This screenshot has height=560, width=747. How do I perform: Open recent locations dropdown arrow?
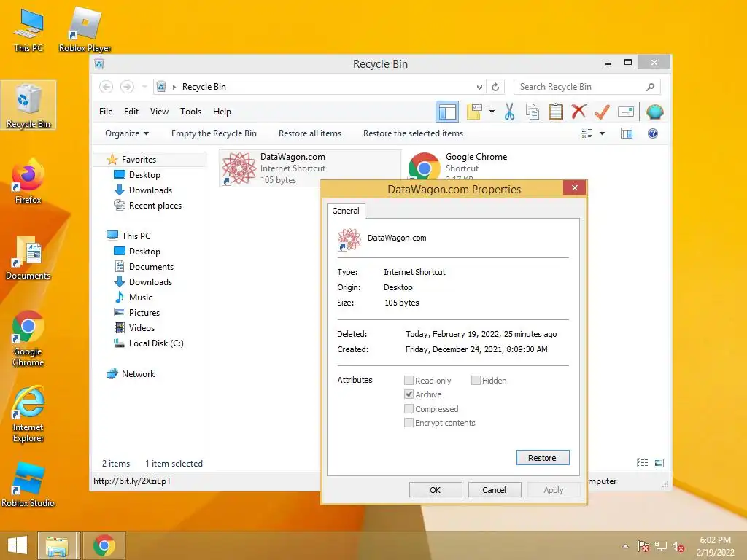pyautogui.click(x=144, y=87)
